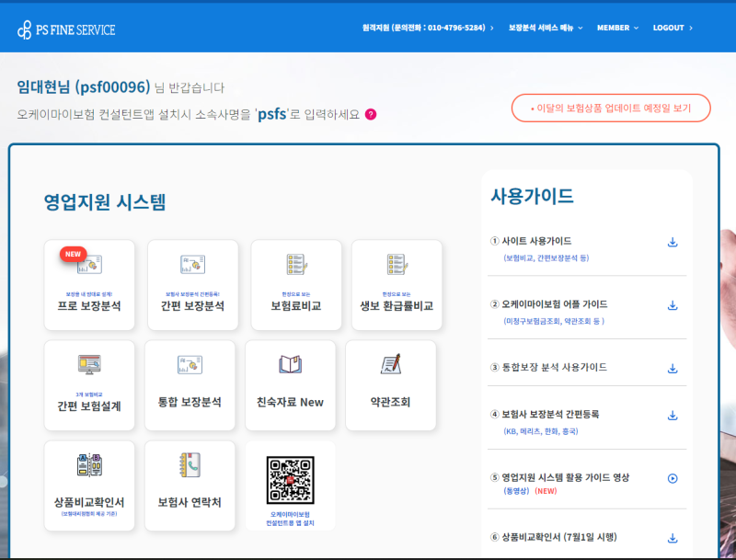The image size is (736, 560).
Task: Click the pink question mark help icon
Action: [371, 114]
